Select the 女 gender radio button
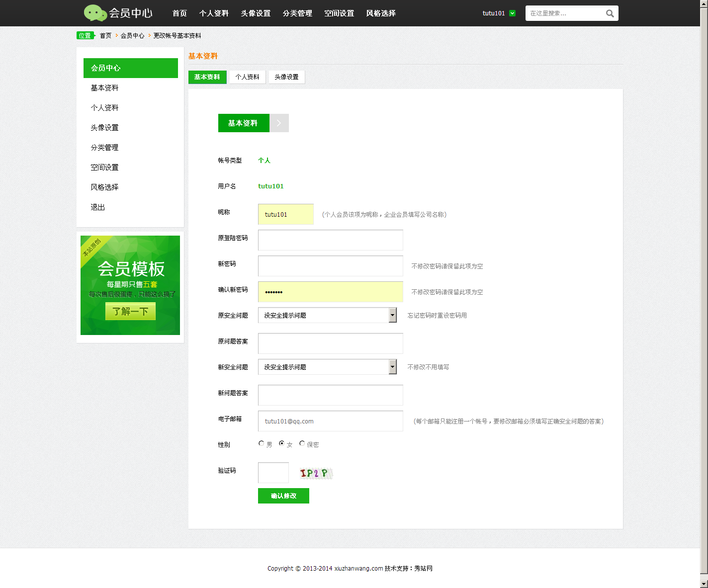 (x=282, y=443)
